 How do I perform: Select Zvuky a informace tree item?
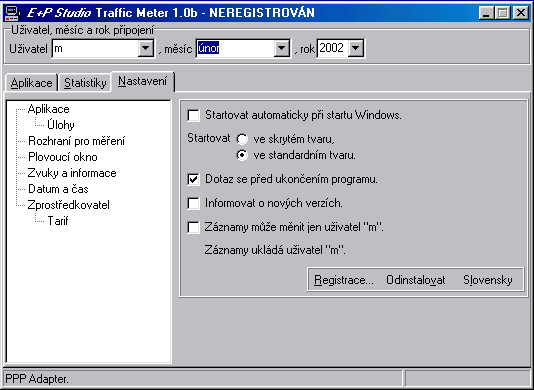click(72, 173)
